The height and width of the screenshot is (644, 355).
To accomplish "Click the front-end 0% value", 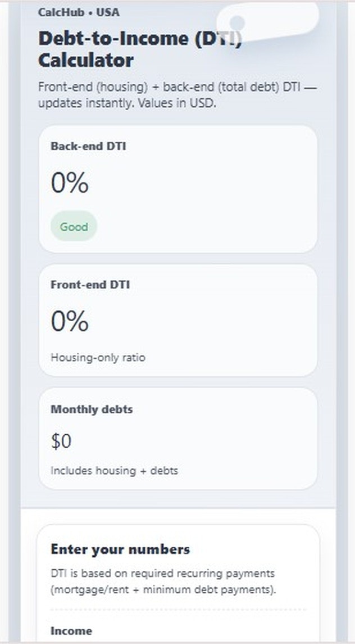I will click(x=69, y=321).
